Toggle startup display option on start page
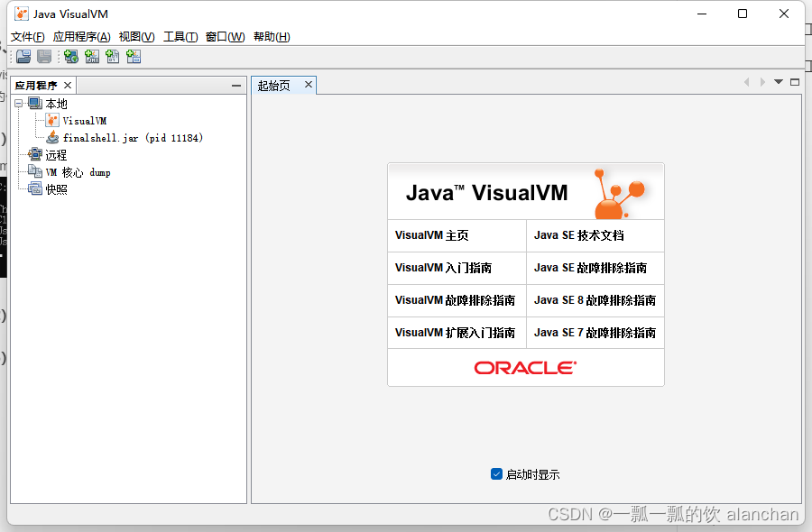Viewport: 812px width, 532px height. pyautogui.click(x=496, y=473)
